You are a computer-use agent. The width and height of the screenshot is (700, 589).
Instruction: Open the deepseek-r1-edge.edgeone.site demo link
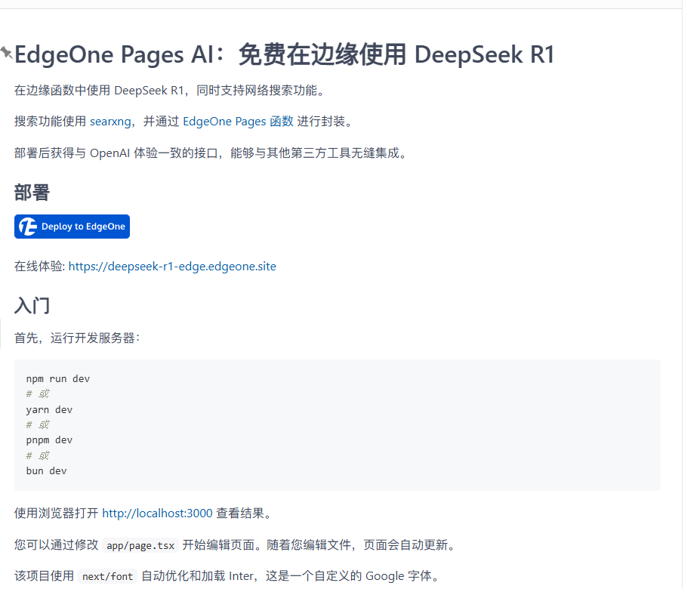[x=172, y=266]
